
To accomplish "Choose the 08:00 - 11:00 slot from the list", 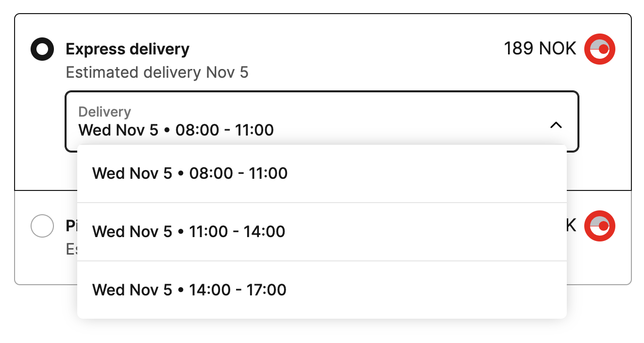I will coord(189,173).
